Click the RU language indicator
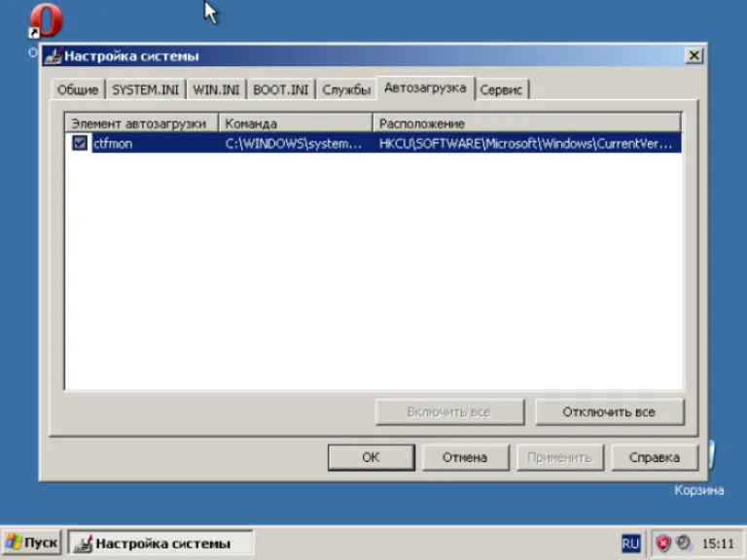747x560 pixels. pos(630,543)
